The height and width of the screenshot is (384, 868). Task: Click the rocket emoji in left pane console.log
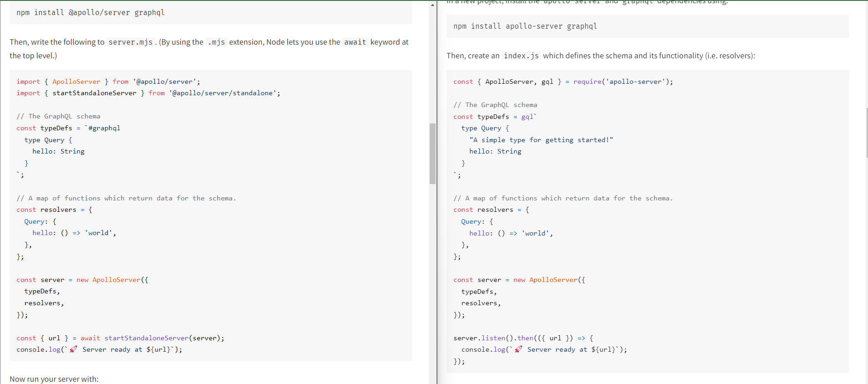[73, 349]
